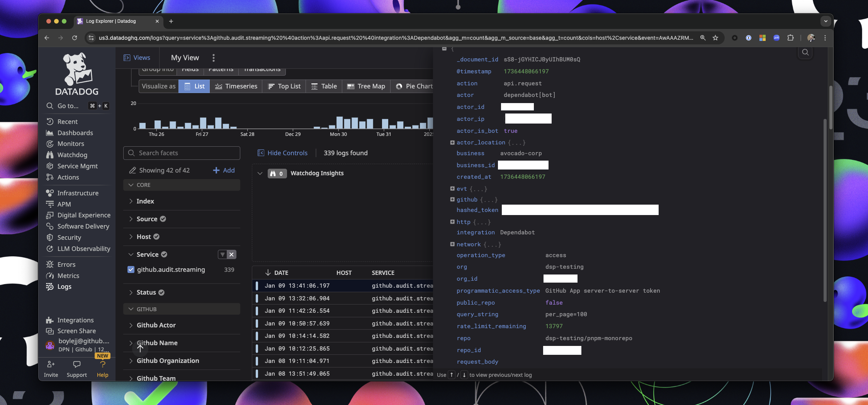Open search in the log detail panel

pyautogui.click(x=805, y=52)
